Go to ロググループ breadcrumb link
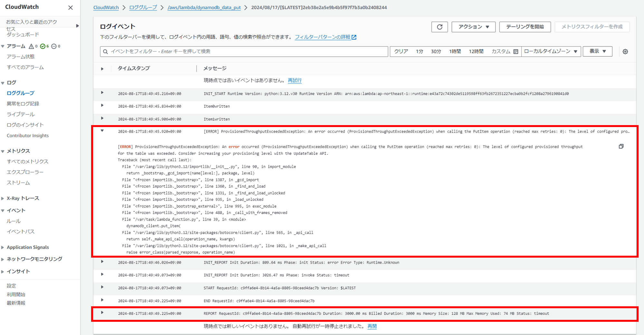The width and height of the screenshot is (644, 335). [143, 7]
